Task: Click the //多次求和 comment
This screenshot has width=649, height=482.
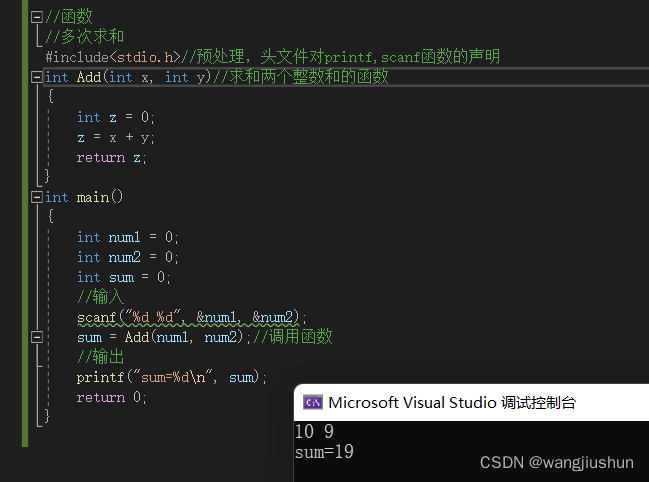Action: click(85, 37)
